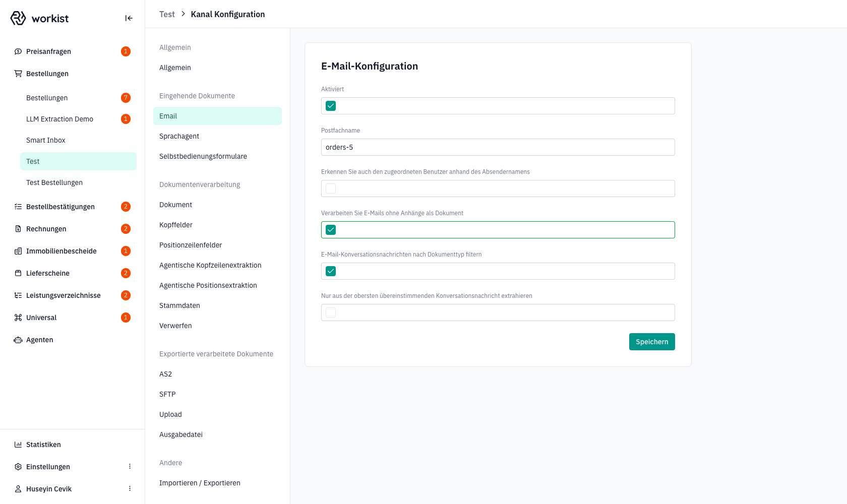This screenshot has width=847, height=504.
Task: Click the Agenten robot icon
Action: 18,340
